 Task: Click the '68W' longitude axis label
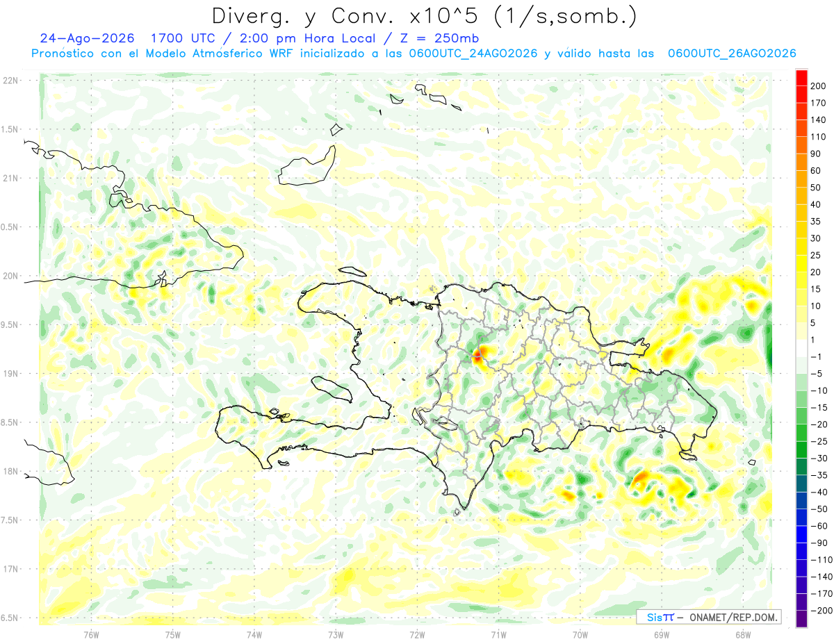pyautogui.click(x=742, y=635)
